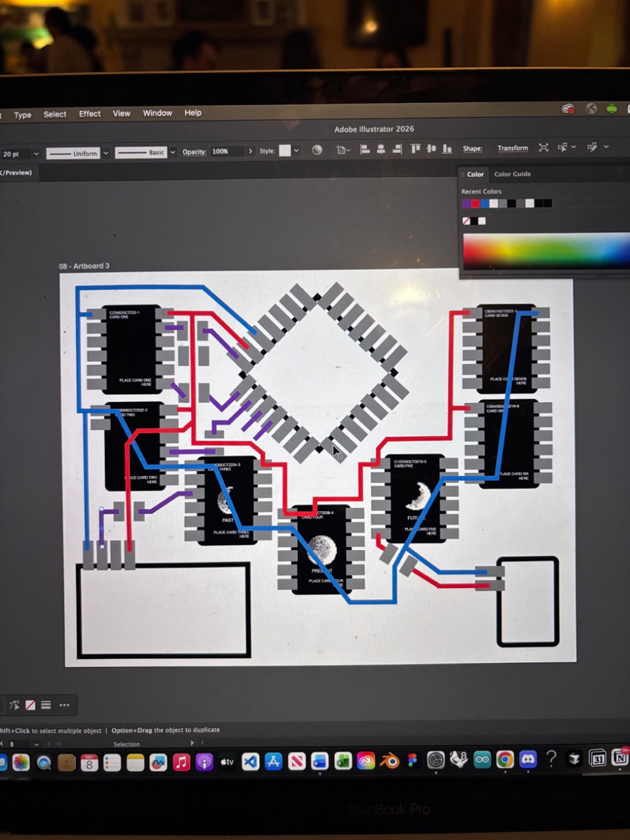The height and width of the screenshot is (840, 630).
Task: Click the Transform link in control bar
Action: pyautogui.click(x=512, y=148)
